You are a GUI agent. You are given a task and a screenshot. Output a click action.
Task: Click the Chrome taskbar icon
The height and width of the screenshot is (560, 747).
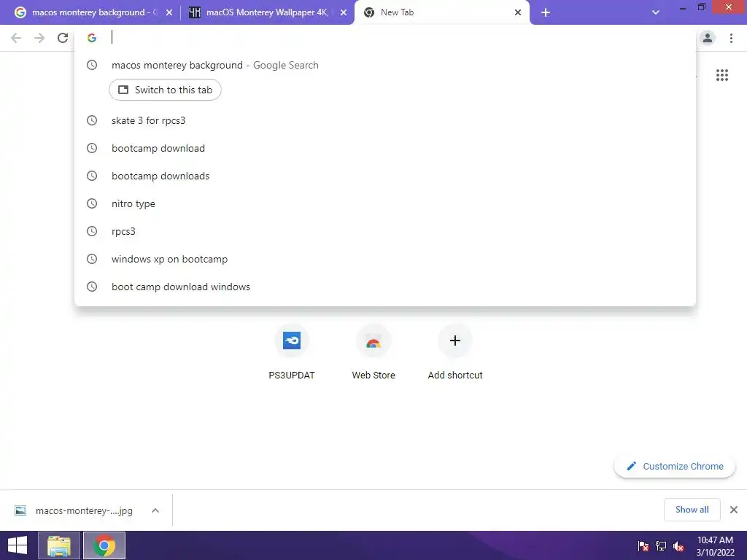[x=104, y=545]
